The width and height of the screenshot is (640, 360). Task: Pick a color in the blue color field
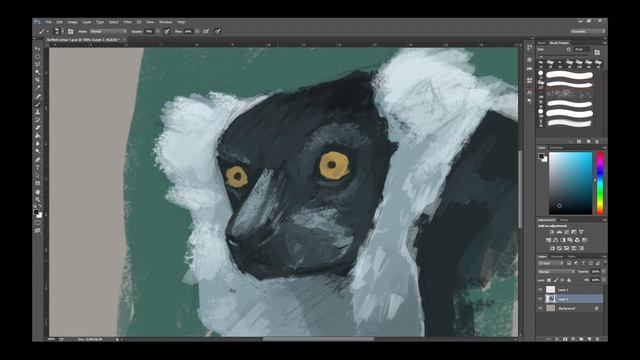point(571,183)
